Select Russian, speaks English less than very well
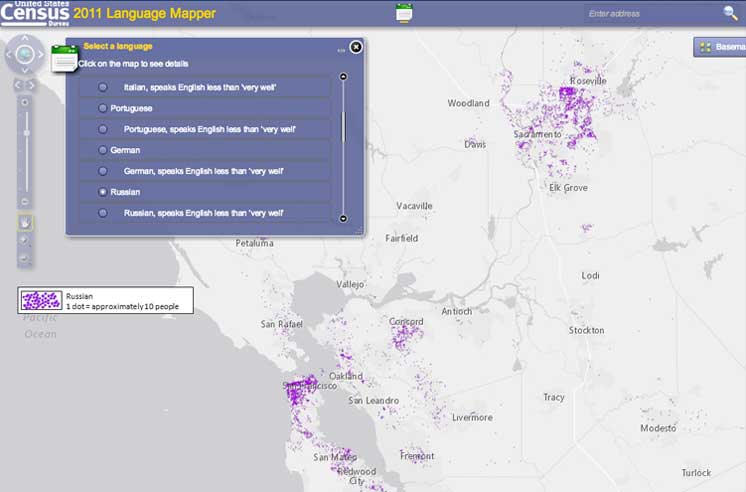Screen dimensions: 746x492 click(x=102, y=213)
